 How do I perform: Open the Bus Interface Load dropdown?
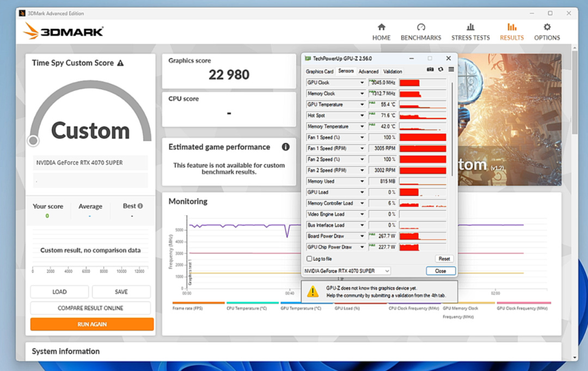362,225
